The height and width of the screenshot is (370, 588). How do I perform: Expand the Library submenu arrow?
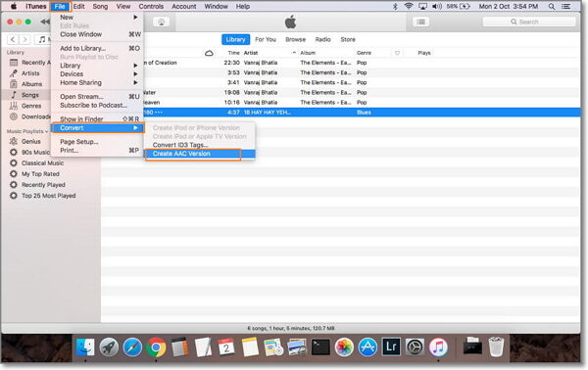click(x=135, y=66)
